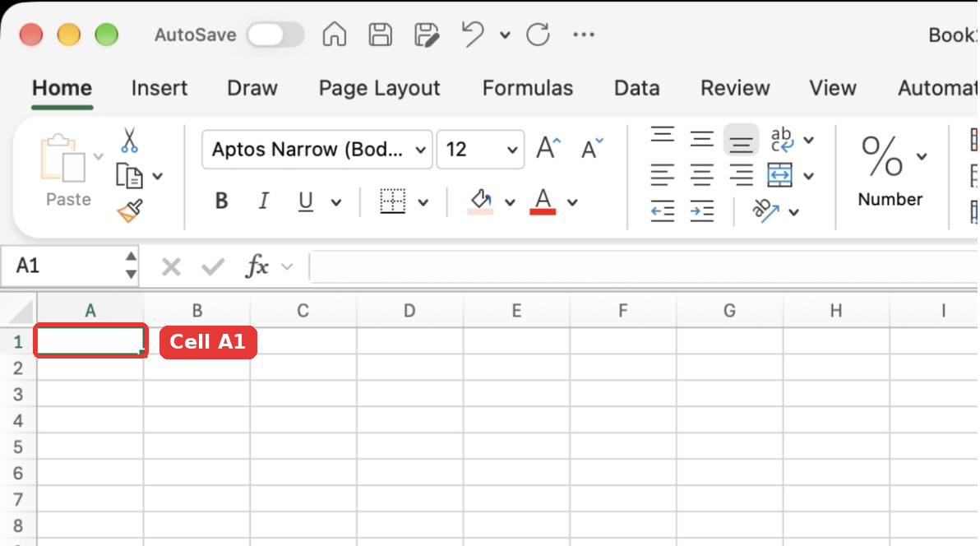Click the Undo arrow icon
This screenshot has height=546, width=980.
473,34
